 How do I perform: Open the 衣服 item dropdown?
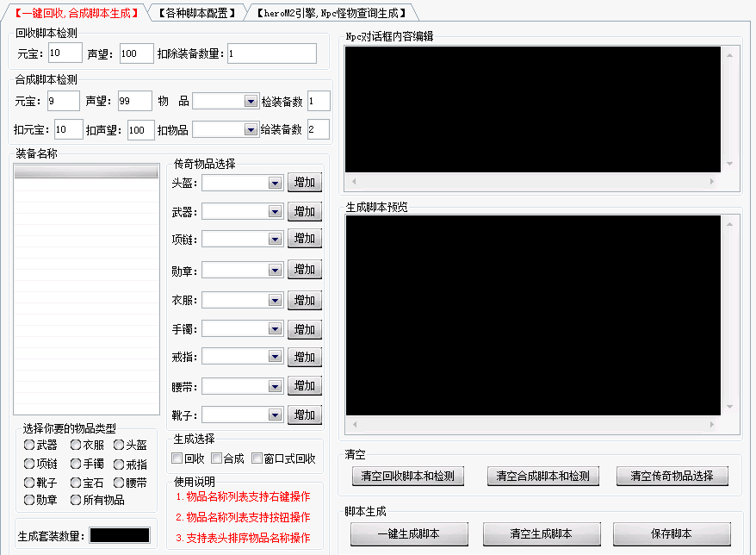coord(275,300)
